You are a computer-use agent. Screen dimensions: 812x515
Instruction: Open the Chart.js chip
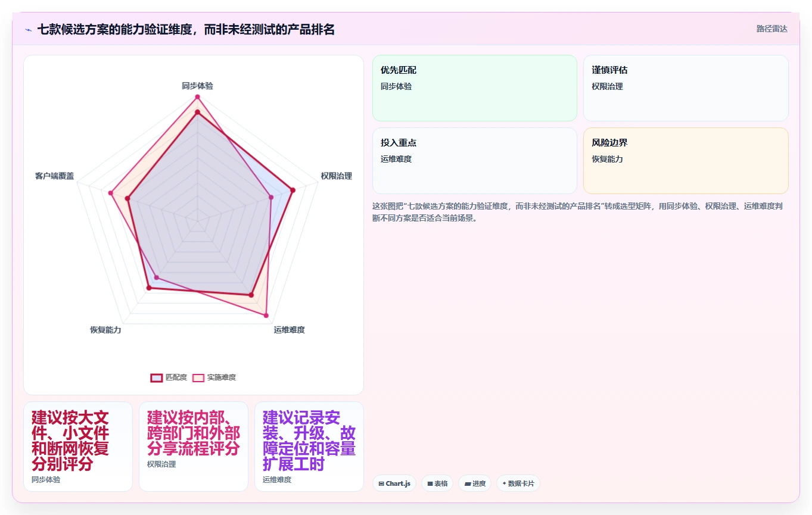(394, 483)
